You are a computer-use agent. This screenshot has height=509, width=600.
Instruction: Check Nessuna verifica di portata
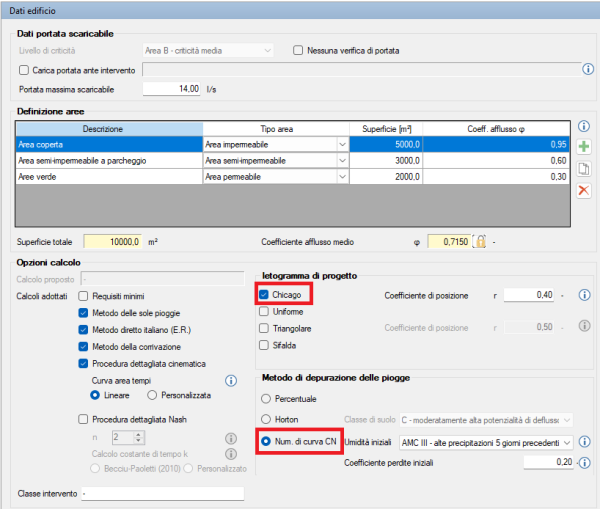coord(298,50)
